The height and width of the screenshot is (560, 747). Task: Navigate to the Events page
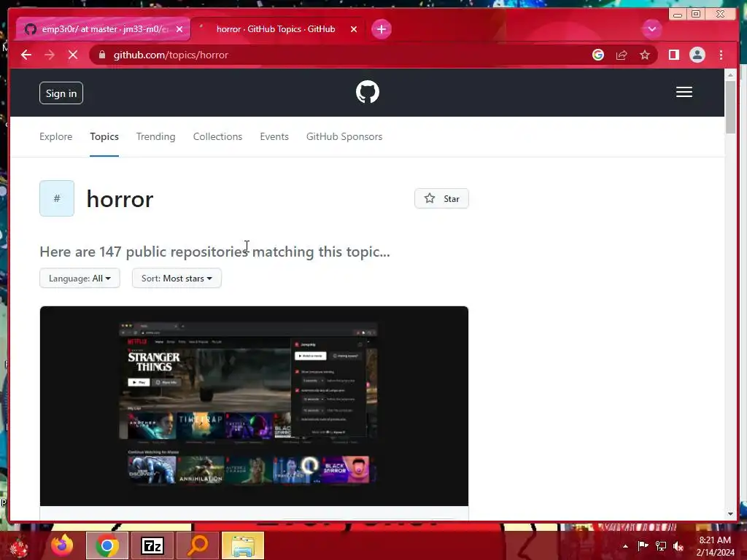[x=274, y=136]
